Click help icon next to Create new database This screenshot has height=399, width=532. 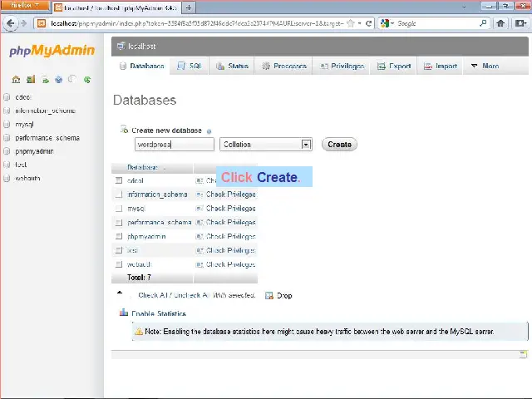(209, 131)
